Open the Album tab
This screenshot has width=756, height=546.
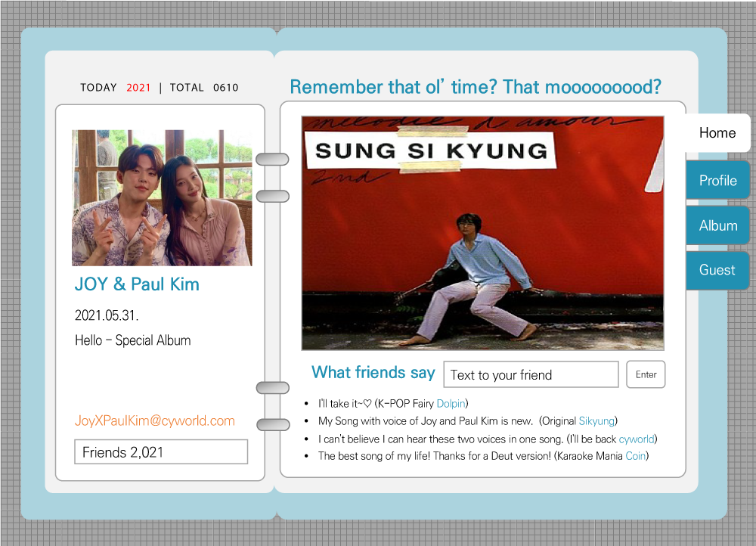[718, 225]
